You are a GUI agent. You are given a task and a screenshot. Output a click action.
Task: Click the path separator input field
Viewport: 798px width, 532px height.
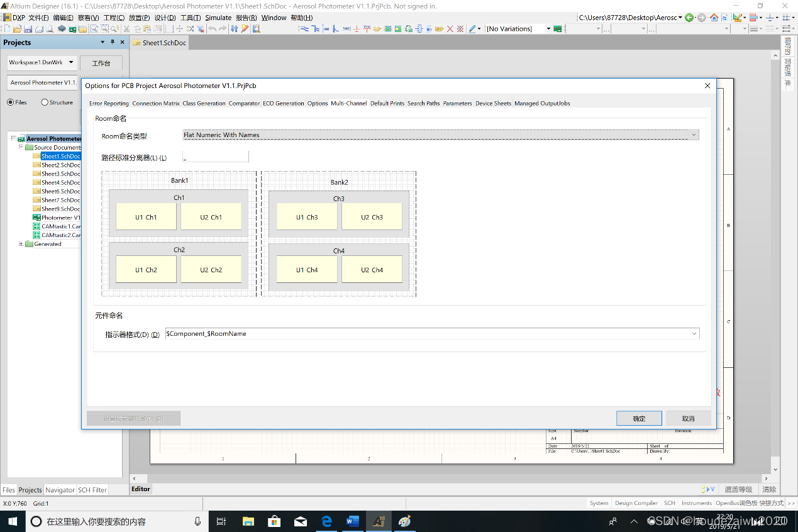pyautogui.click(x=215, y=157)
